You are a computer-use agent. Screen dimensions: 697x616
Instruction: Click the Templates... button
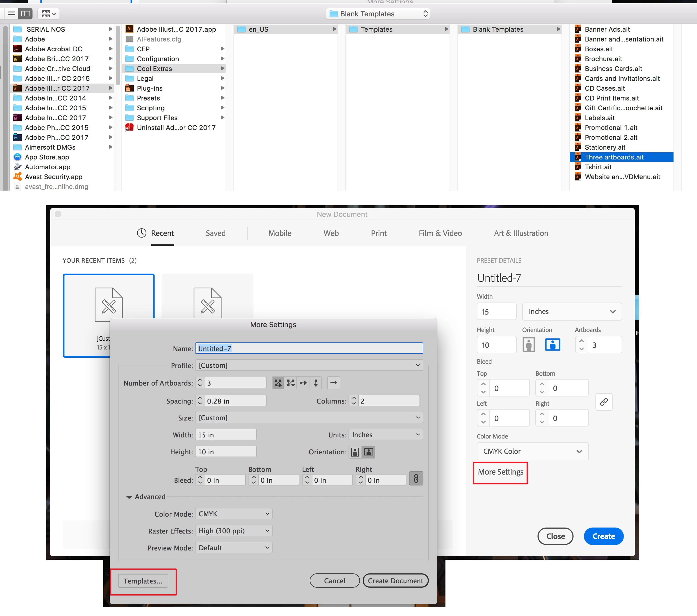point(143,581)
